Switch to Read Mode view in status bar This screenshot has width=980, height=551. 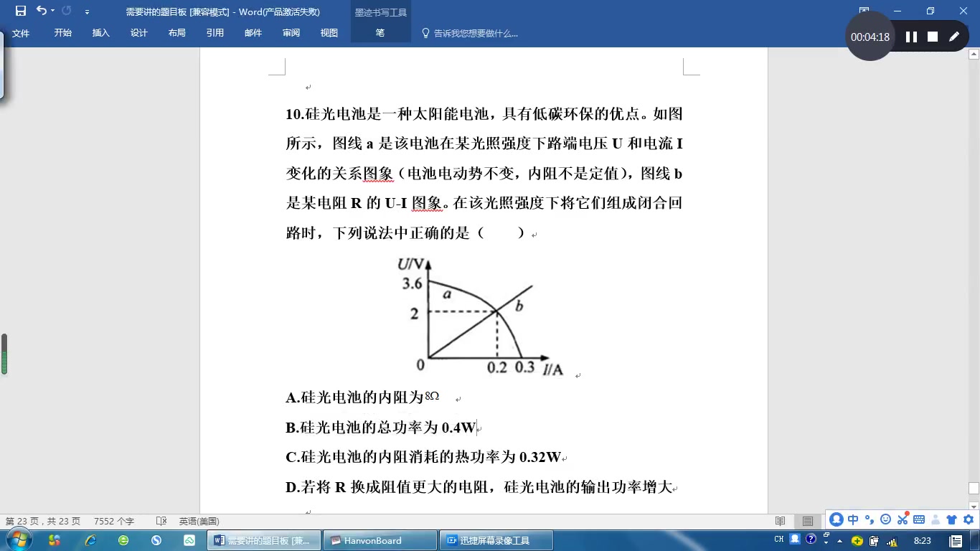point(780,522)
